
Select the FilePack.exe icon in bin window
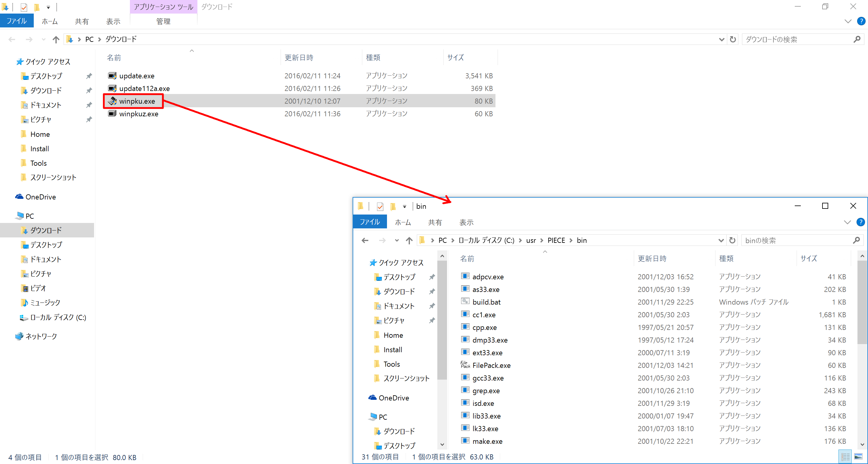(x=465, y=365)
